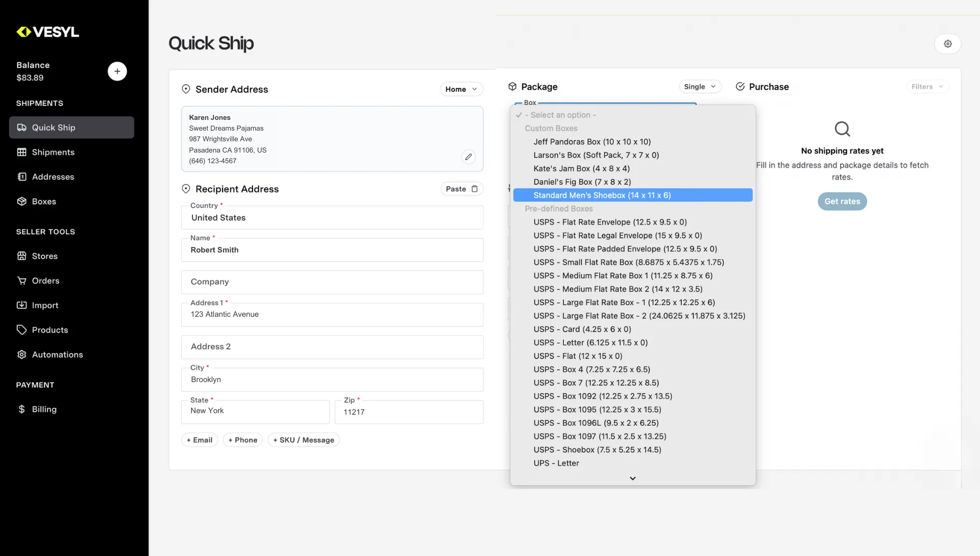This screenshot has width=980, height=556.
Task: Click the Billing dollar icon
Action: pos(21,409)
